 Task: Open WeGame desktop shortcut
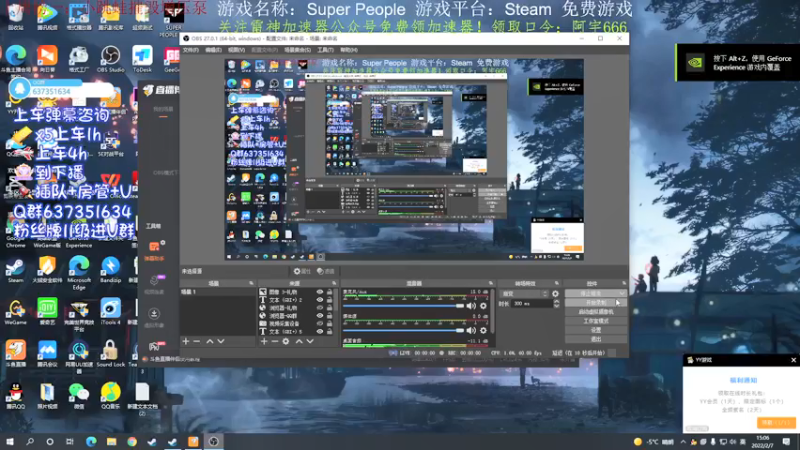[15, 311]
